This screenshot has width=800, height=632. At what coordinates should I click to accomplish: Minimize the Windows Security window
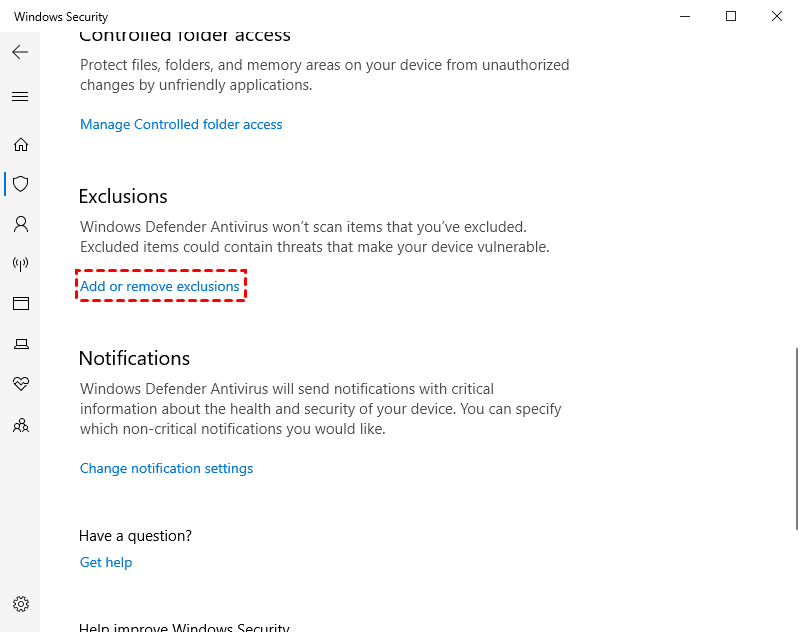point(685,17)
